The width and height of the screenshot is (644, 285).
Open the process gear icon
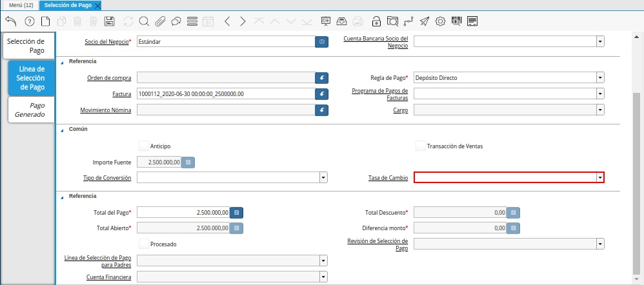[441, 21]
